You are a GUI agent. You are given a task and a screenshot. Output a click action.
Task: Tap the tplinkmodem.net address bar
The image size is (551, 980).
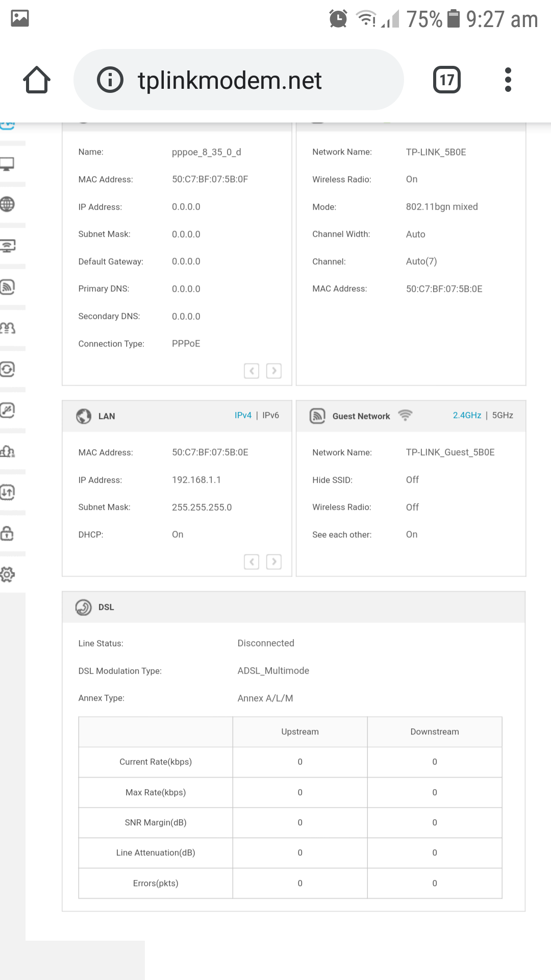(x=239, y=80)
